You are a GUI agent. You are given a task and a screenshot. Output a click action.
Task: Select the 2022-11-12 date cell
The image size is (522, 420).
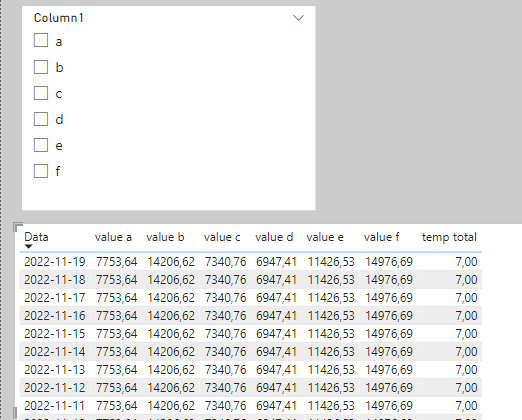pos(55,388)
